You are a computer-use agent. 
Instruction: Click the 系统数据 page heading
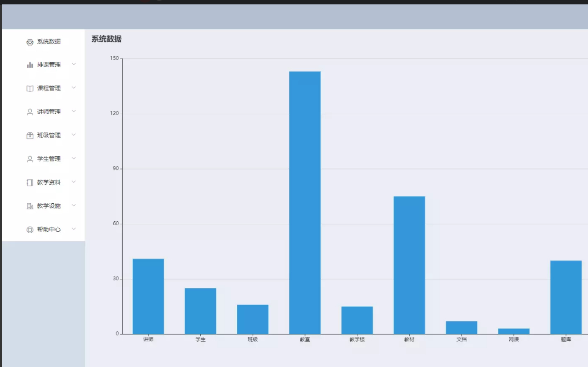(106, 39)
